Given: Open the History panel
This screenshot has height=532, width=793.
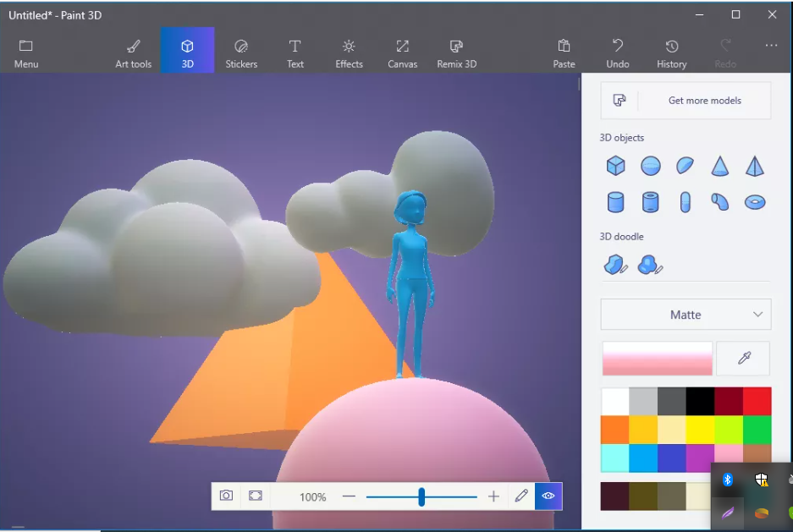Looking at the screenshot, I should pyautogui.click(x=672, y=52).
